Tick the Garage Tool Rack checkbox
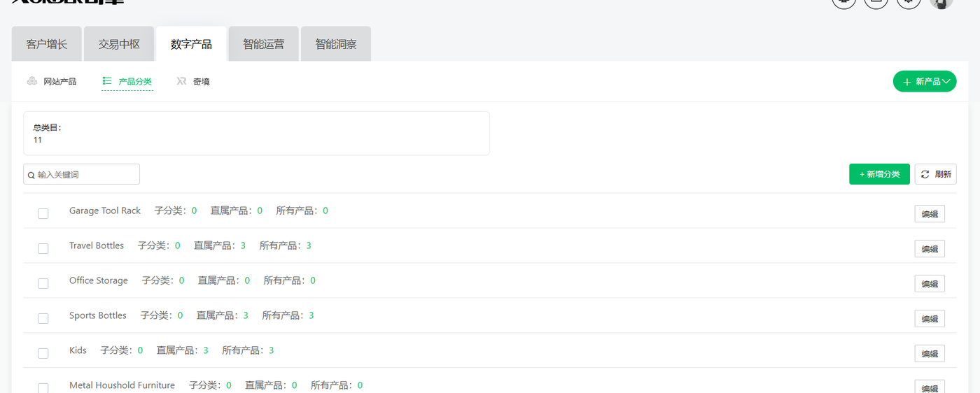The height and width of the screenshot is (393, 980). coord(43,213)
